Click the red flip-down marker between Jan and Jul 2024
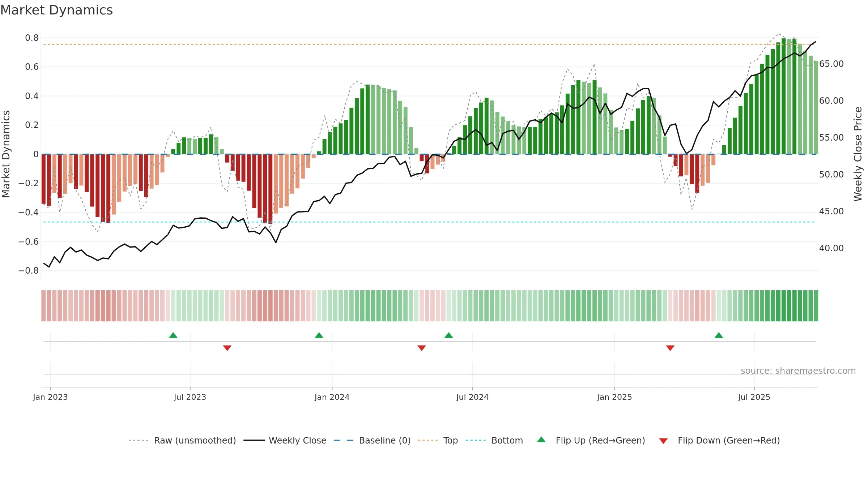This screenshot has width=868, height=488. pos(422,348)
